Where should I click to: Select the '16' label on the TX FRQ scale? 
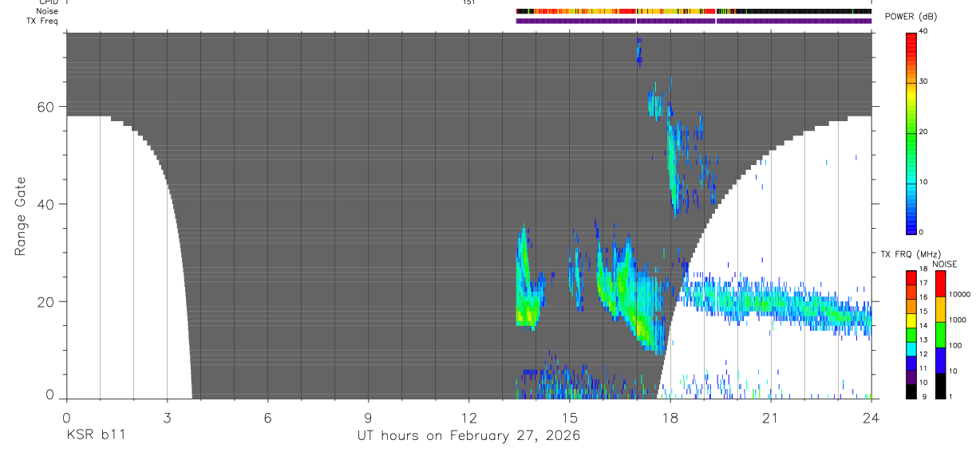pos(923,297)
